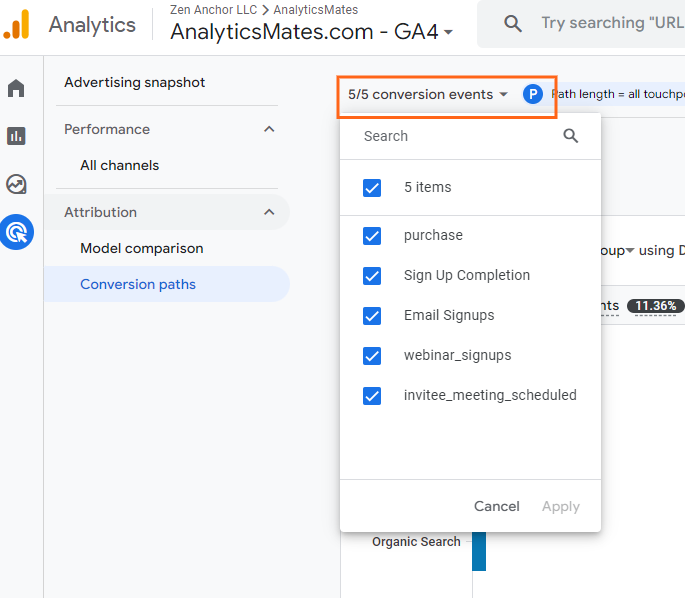The width and height of the screenshot is (685, 598).
Task: Open Model comparison report
Action: 142,249
